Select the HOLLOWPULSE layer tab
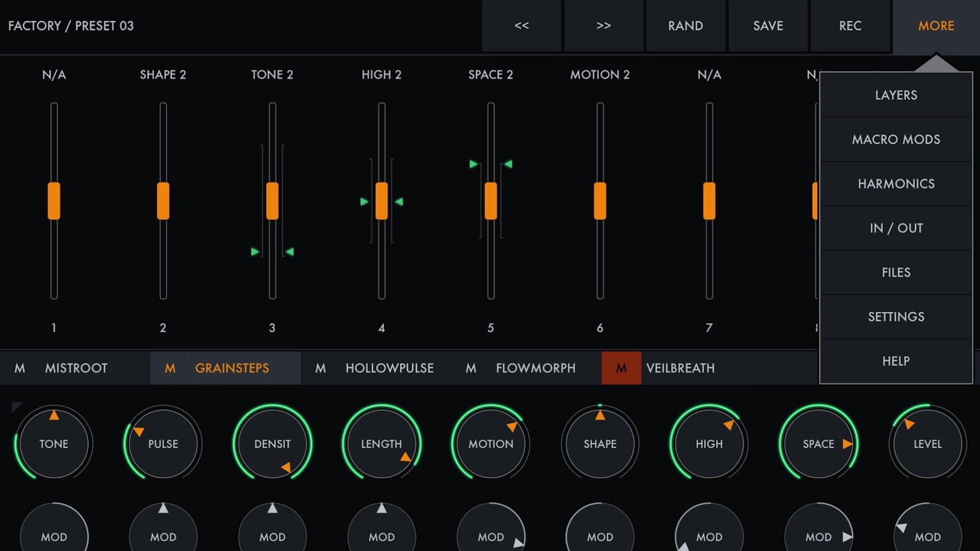 (390, 368)
